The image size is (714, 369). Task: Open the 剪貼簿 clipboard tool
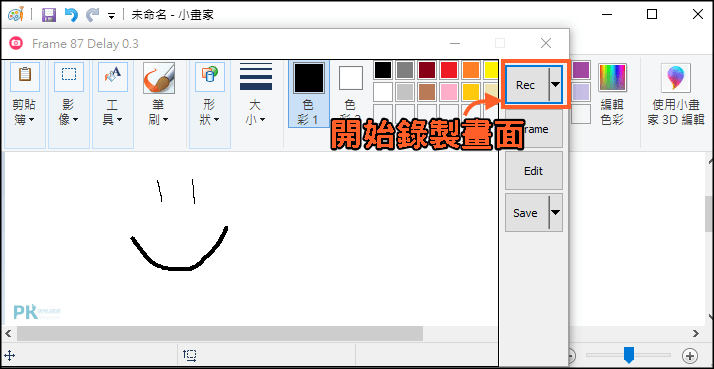[x=25, y=105]
